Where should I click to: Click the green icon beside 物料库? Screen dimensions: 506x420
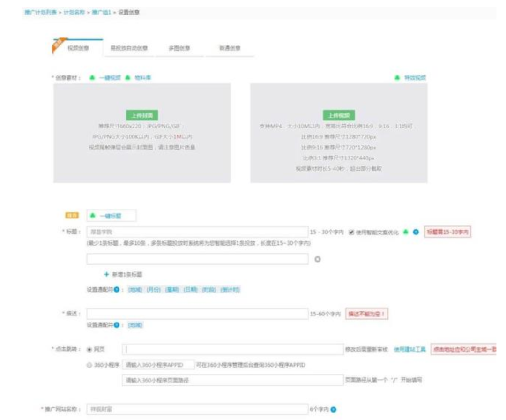click(128, 77)
